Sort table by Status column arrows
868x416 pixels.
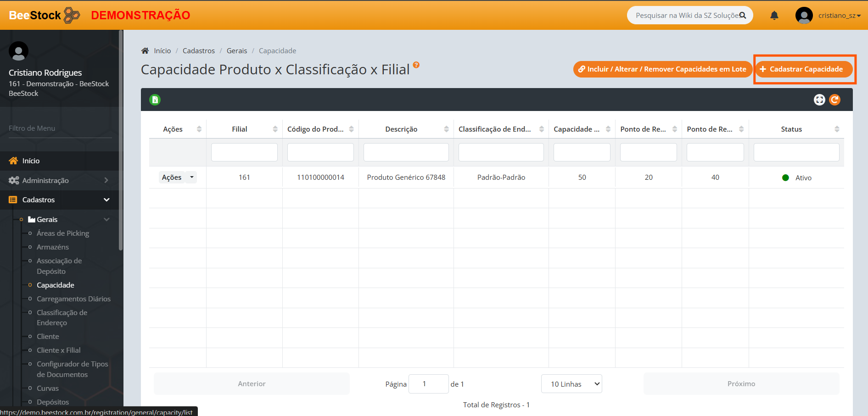click(x=837, y=129)
